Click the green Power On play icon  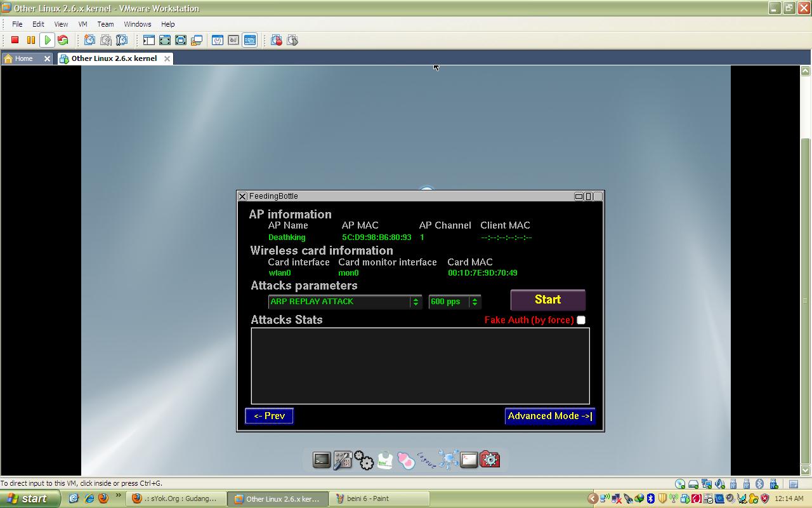47,40
